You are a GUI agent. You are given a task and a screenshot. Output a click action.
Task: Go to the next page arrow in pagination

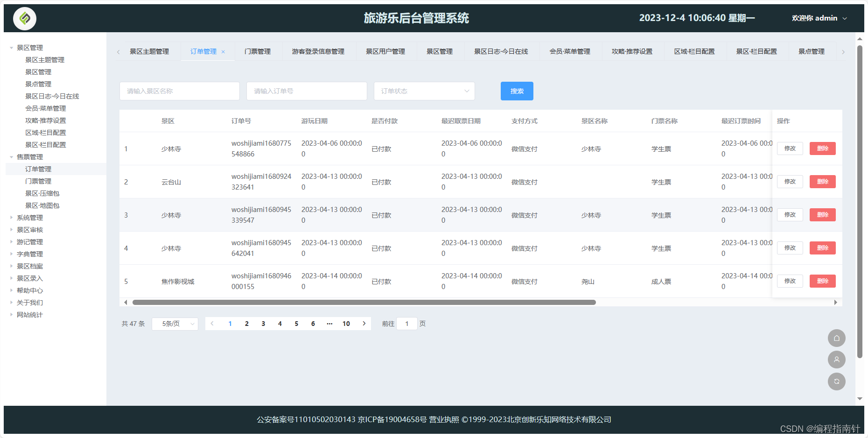364,324
